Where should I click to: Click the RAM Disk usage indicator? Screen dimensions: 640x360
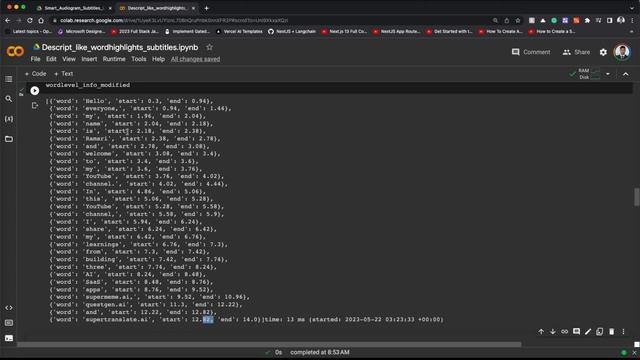pyautogui.click(x=585, y=74)
